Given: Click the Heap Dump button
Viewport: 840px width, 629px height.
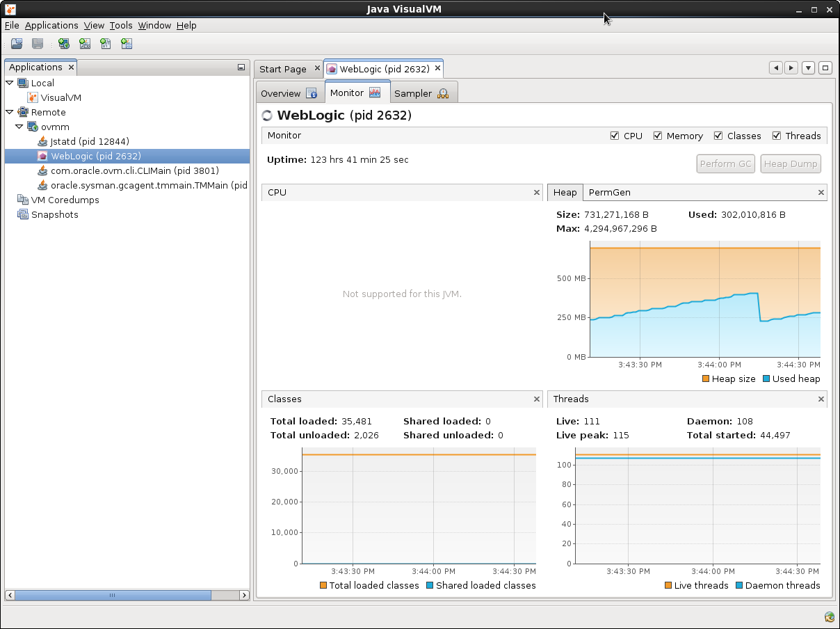Looking at the screenshot, I should tap(790, 164).
